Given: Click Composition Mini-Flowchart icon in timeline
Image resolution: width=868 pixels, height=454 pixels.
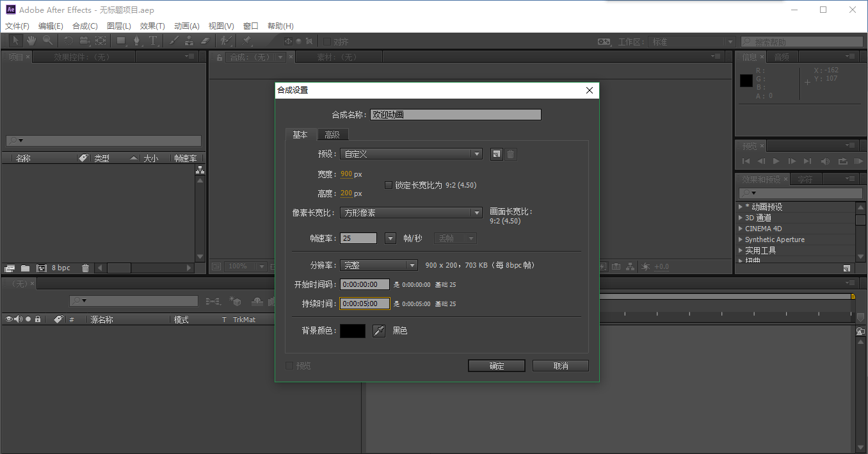Looking at the screenshot, I should 214,301.
